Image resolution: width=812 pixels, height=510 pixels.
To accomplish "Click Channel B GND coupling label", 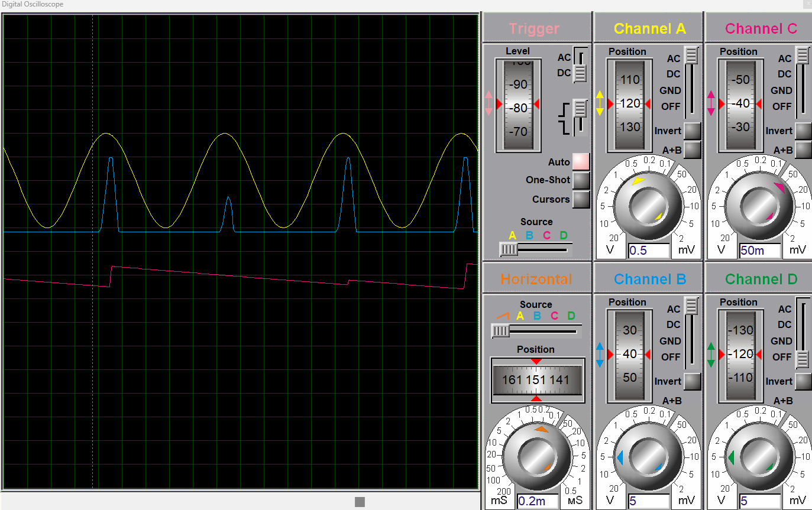I will (x=670, y=341).
